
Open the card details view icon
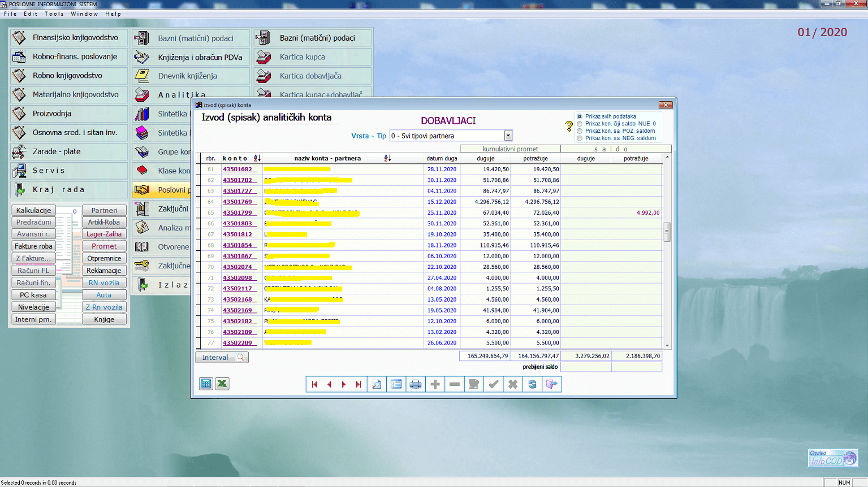click(396, 384)
